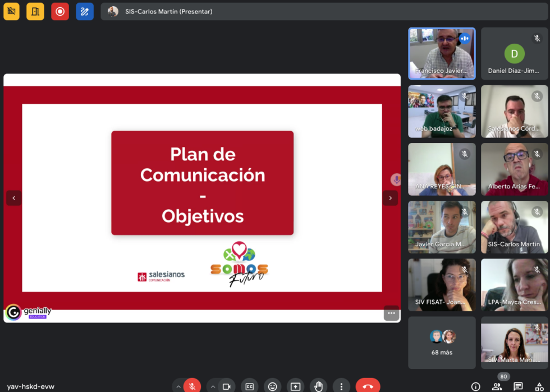The width and height of the screenshot is (550, 392).
Task: Open the chat messages panel
Action: click(518, 386)
